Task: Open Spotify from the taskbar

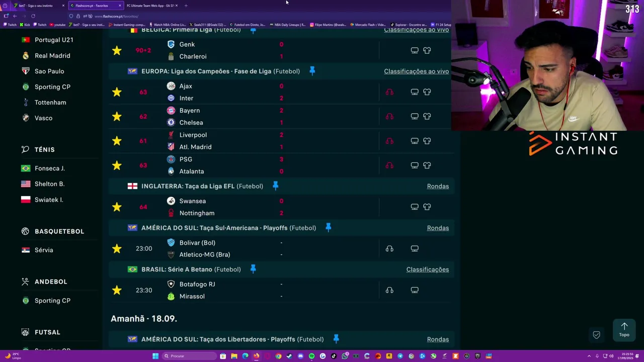Action: point(311,356)
